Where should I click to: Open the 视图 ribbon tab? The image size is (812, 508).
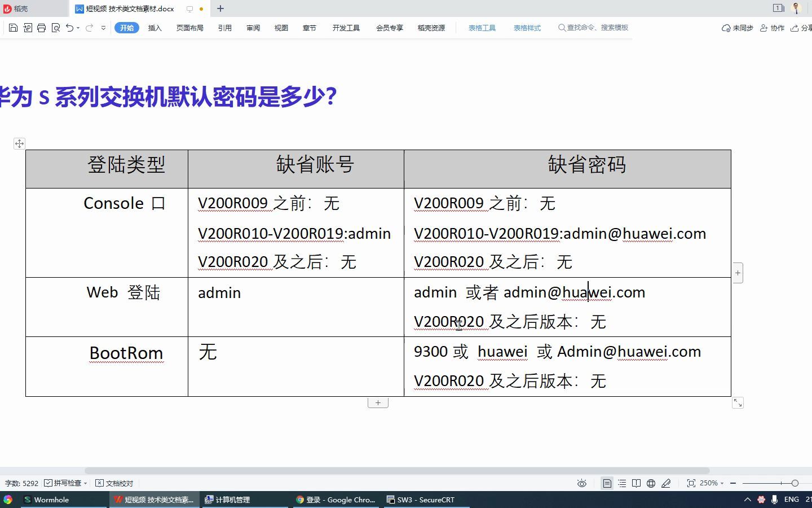pyautogui.click(x=281, y=28)
